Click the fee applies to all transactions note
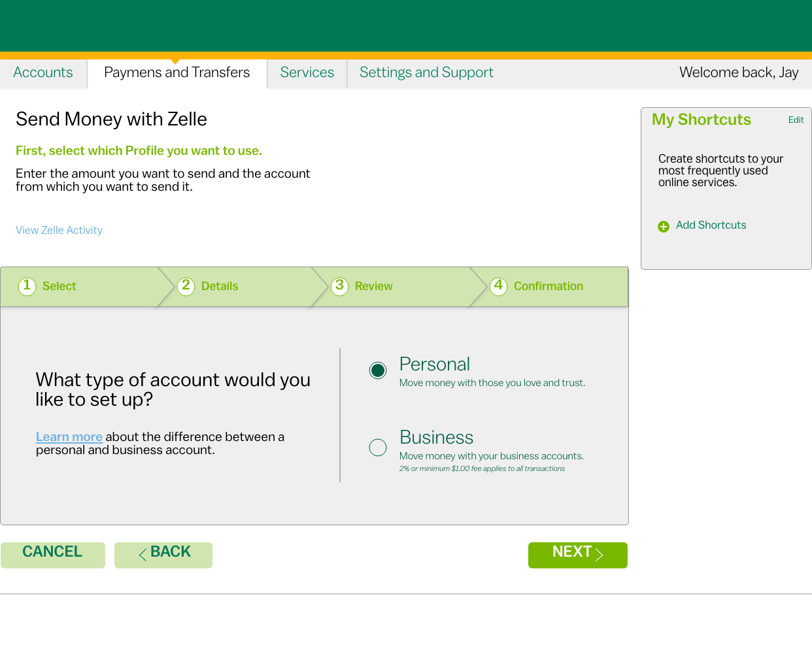The height and width of the screenshot is (669, 812). click(482, 468)
